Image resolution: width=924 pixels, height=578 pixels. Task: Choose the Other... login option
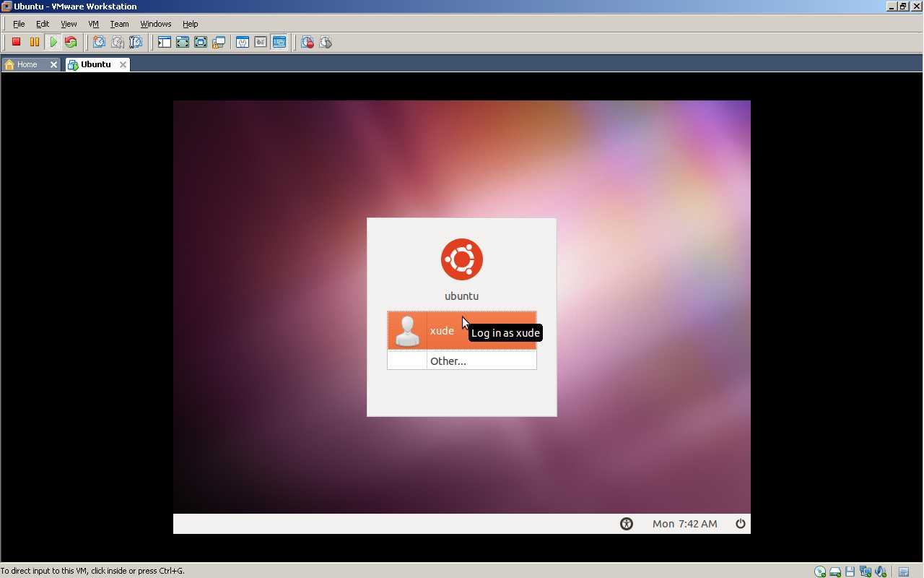tap(462, 361)
